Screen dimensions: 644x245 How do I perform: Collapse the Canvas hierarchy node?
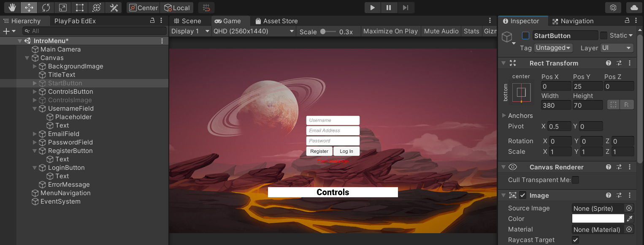coord(27,58)
